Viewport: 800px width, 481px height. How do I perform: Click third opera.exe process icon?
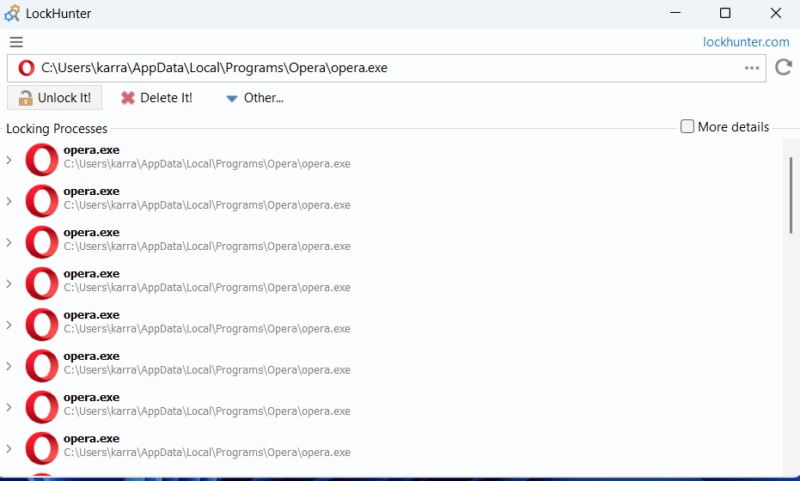(42, 242)
